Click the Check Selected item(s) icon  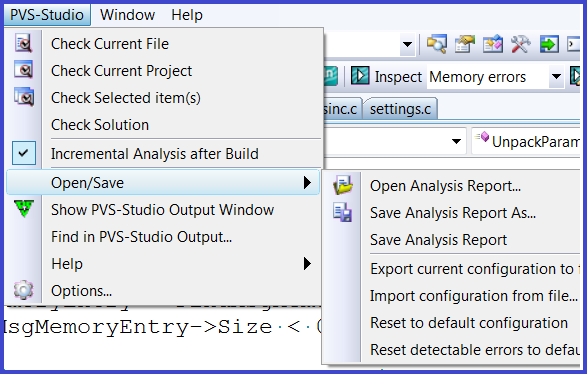(24, 97)
